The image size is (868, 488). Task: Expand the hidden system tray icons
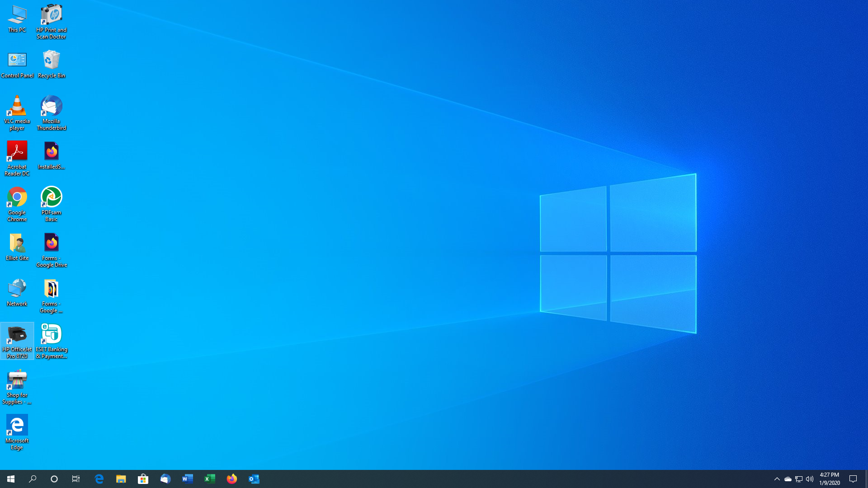coord(777,479)
